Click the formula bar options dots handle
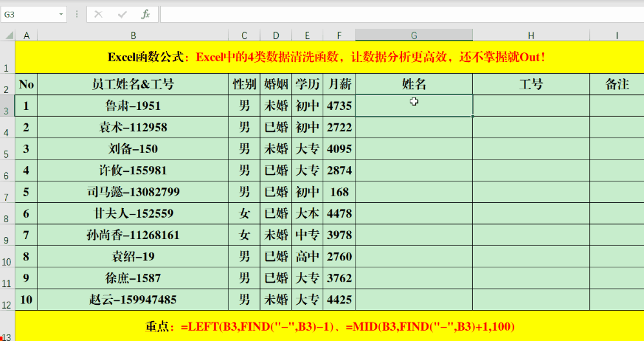Screen dimensions: 644x341 pos(77,14)
